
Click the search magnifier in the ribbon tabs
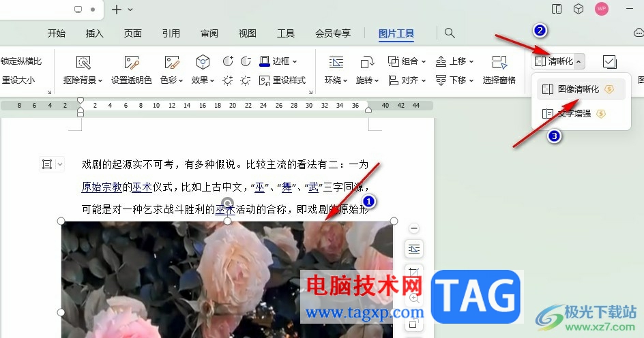pyautogui.click(x=450, y=33)
